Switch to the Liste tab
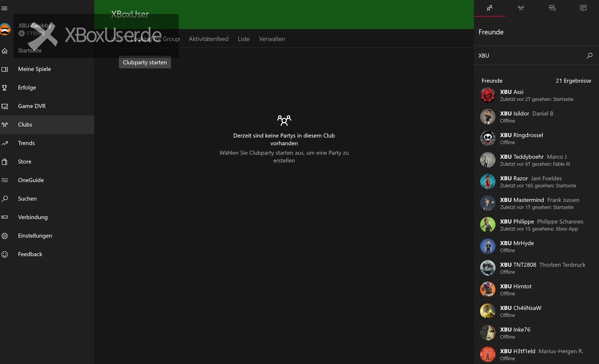The height and width of the screenshot is (364, 599). (244, 39)
